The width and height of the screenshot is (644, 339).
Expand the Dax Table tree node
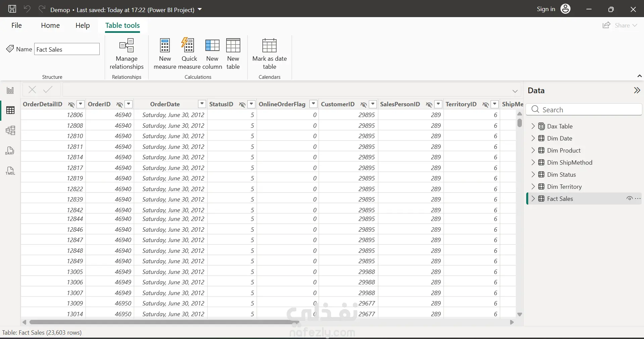[x=533, y=126]
